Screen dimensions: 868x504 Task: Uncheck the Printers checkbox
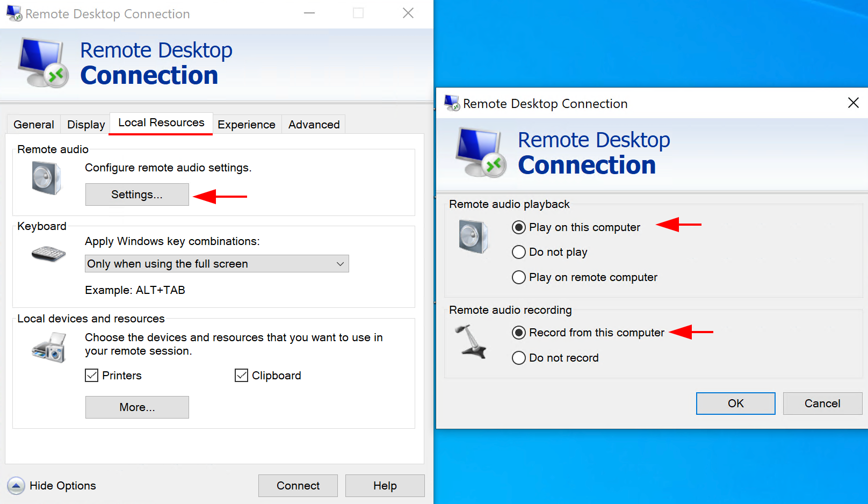tap(91, 375)
